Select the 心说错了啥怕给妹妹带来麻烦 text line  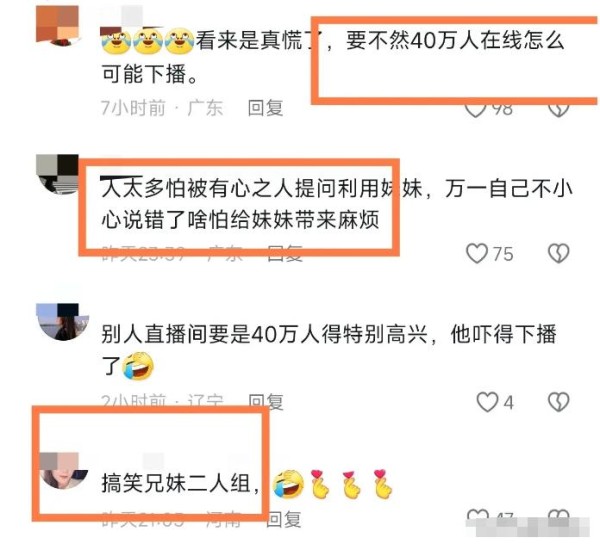pos(240,220)
